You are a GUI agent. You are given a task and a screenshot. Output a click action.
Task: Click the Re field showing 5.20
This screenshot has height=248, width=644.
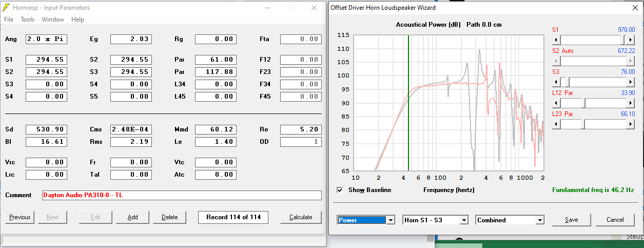pyautogui.click(x=301, y=129)
